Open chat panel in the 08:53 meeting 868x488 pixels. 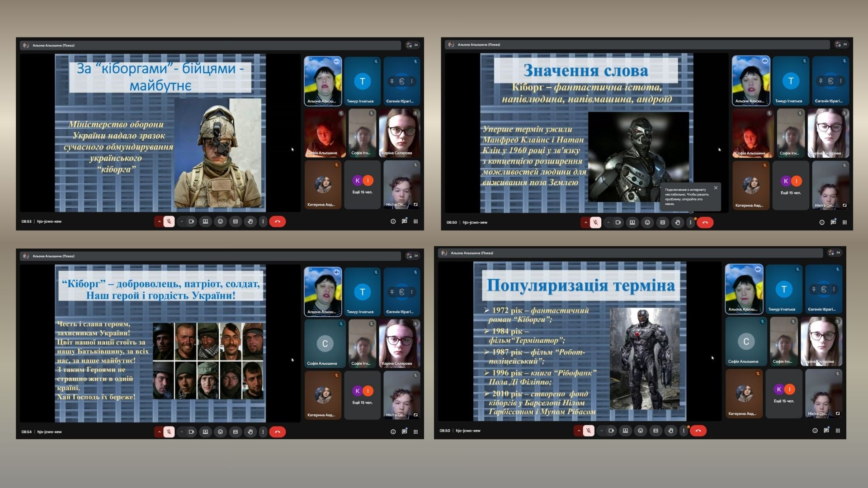point(404,221)
